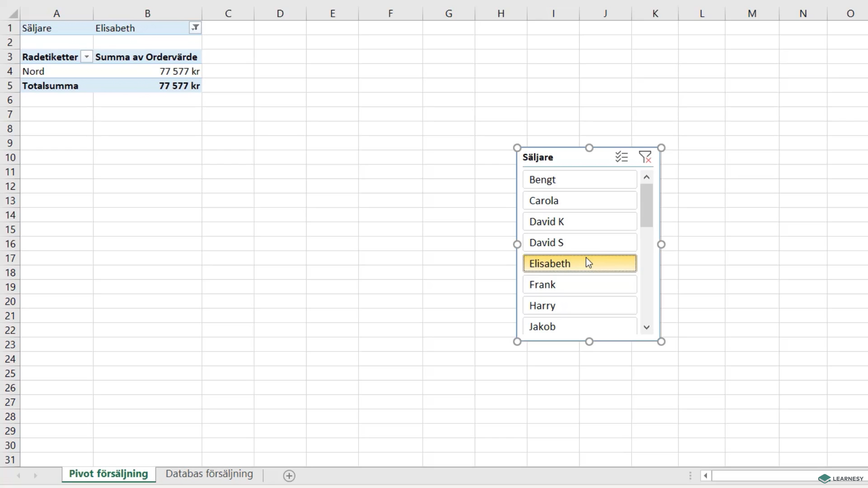Click the slicer vertical scrollbar thumb
The image size is (868, 488).
click(x=646, y=205)
